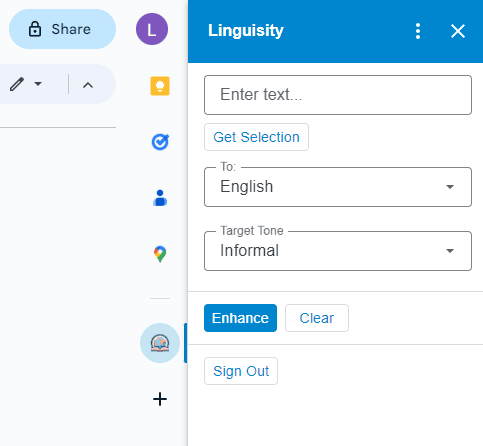Expand the To language English dropdown

pyautogui.click(x=338, y=187)
